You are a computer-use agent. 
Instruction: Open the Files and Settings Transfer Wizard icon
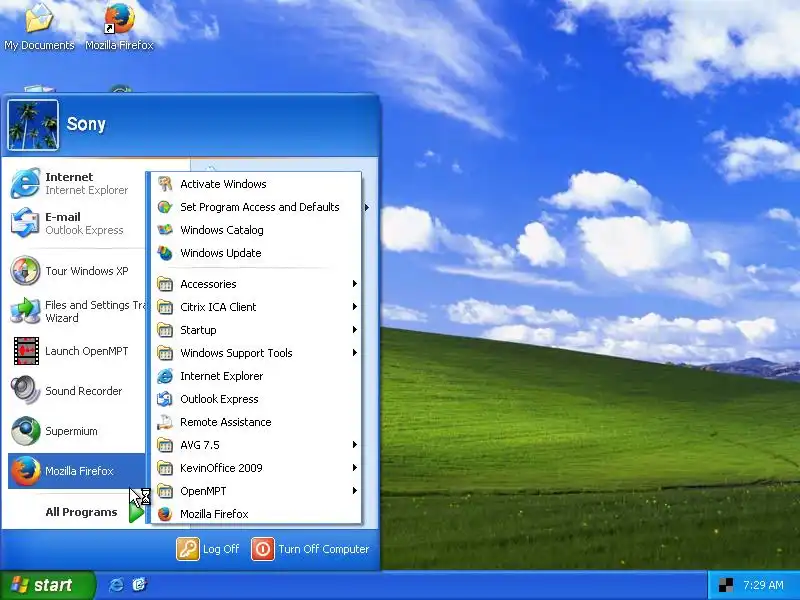pyautogui.click(x=25, y=311)
